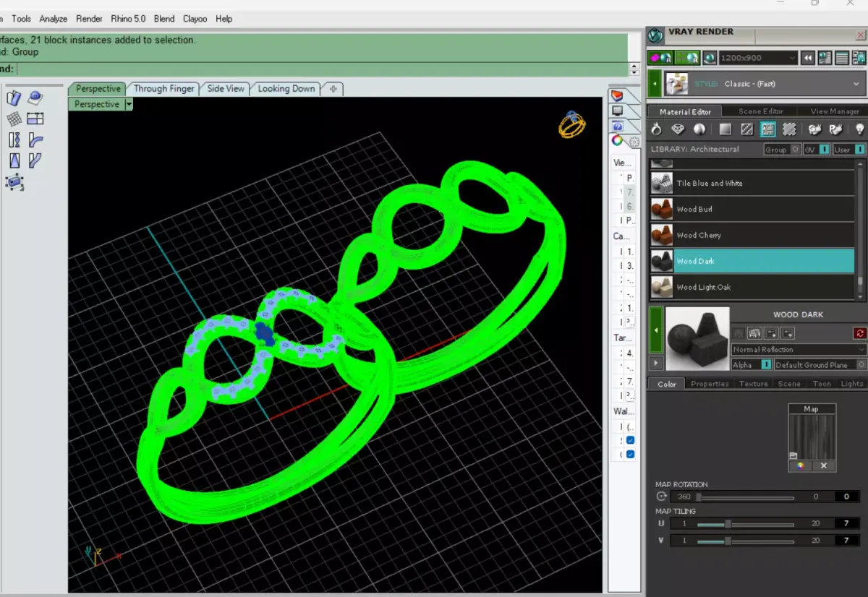Select the highlighted architectural library icon
Screen dimensions: 868x597
tap(768, 129)
